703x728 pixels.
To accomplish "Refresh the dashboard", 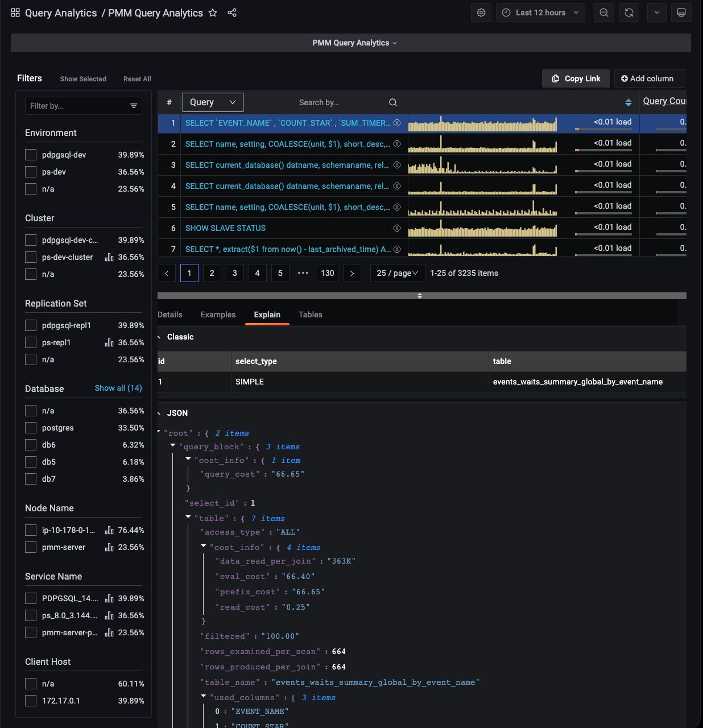I will coord(629,13).
